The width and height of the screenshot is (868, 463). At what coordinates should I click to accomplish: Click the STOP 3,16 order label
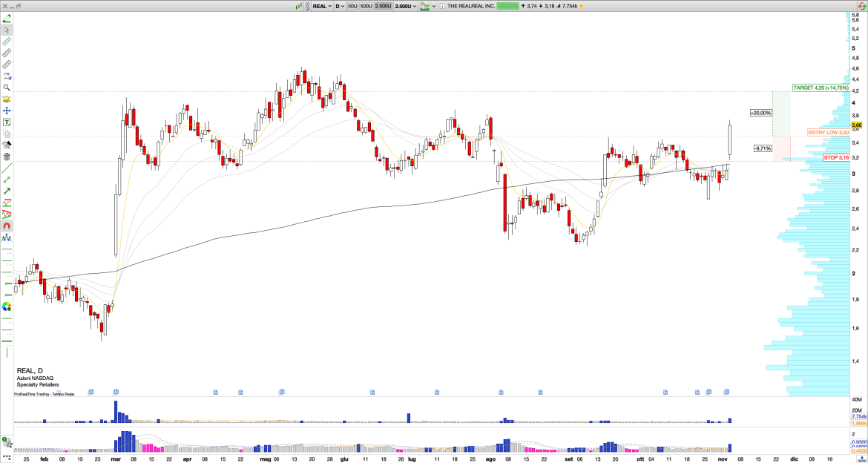pyautogui.click(x=836, y=157)
